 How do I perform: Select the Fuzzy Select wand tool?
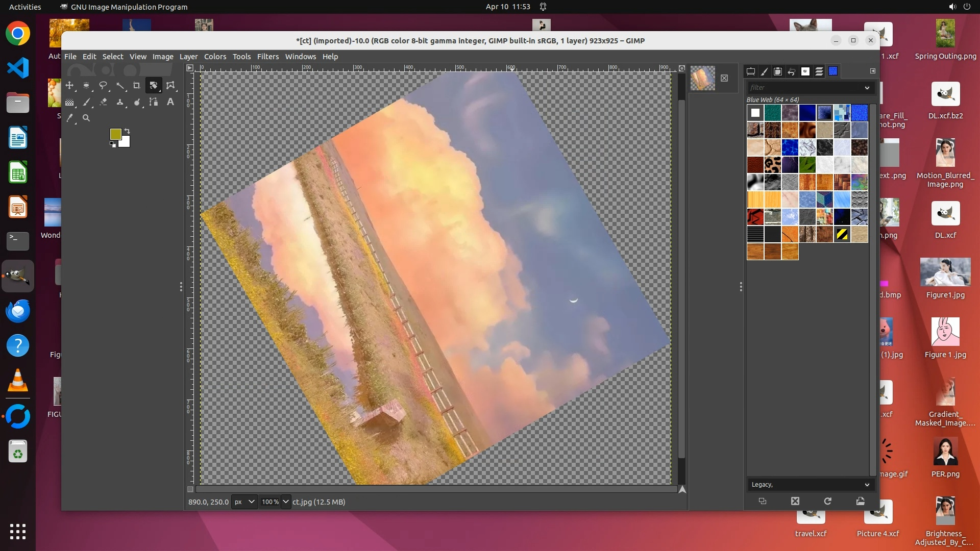(x=120, y=85)
